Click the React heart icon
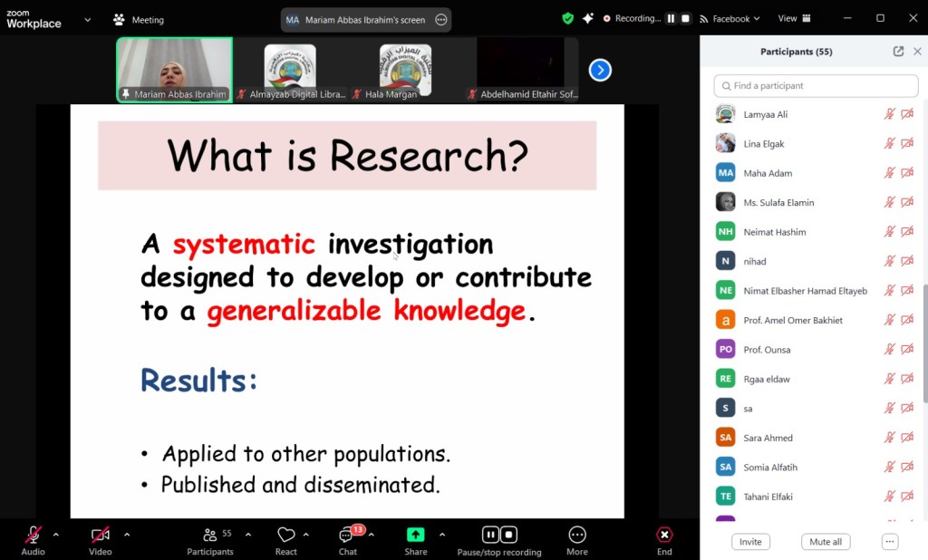The width and height of the screenshot is (928, 560). [286, 535]
